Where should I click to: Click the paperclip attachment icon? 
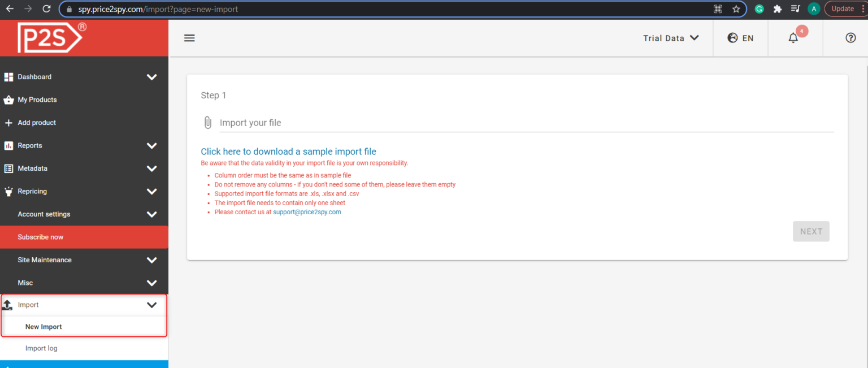click(x=207, y=123)
